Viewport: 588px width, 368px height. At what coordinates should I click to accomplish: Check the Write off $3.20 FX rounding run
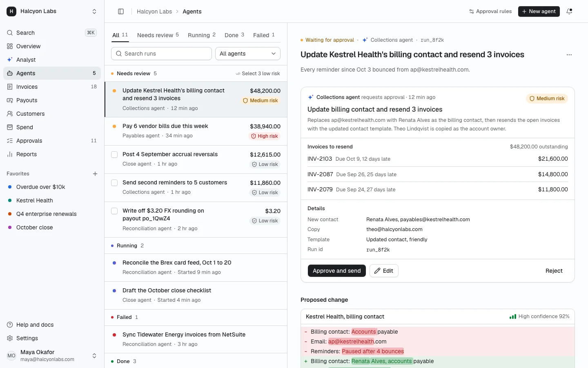click(x=114, y=211)
